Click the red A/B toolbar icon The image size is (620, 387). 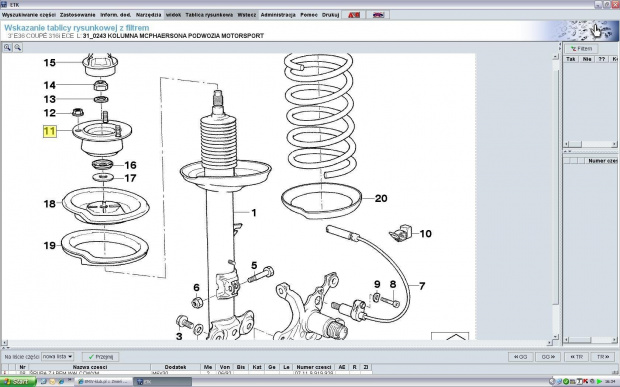tap(354, 15)
